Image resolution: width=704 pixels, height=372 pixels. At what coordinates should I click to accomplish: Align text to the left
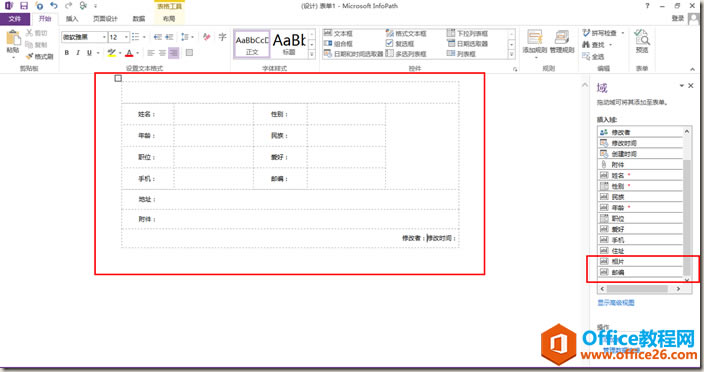pyautogui.click(x=151, y=53)
